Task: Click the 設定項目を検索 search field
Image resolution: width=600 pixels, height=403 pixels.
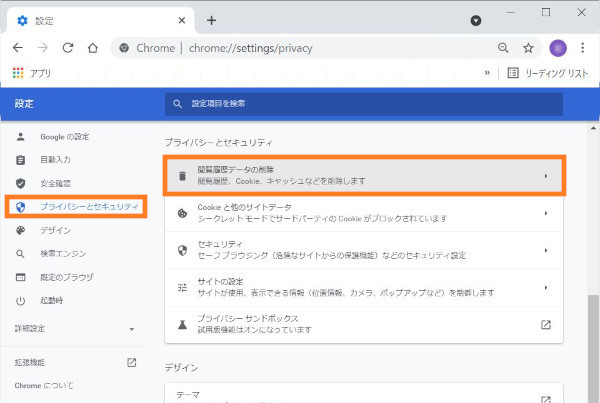Action: tap(363, 103)
